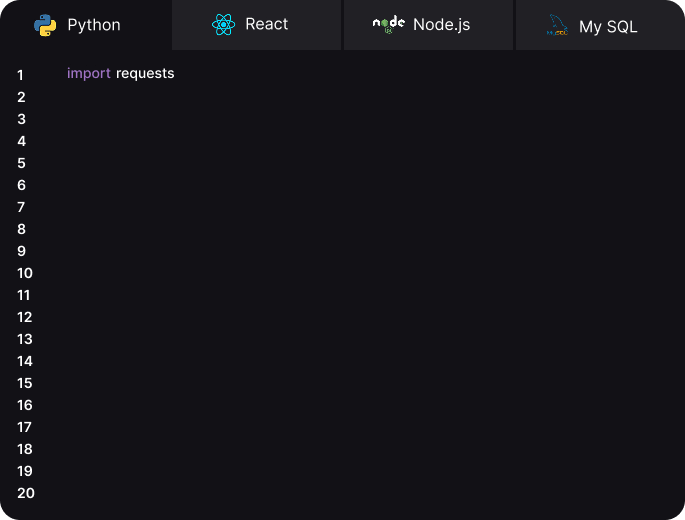Select line number 15 in the gutter
Viewport: 685px width, 520px height.
click(25, 383)
